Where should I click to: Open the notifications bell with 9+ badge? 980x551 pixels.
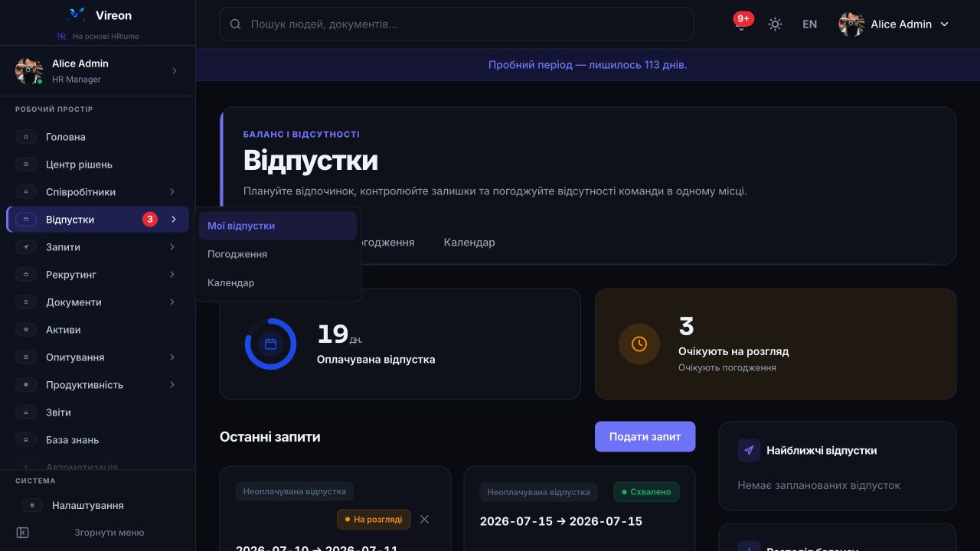pyautogui.click(x=741, y=24)
